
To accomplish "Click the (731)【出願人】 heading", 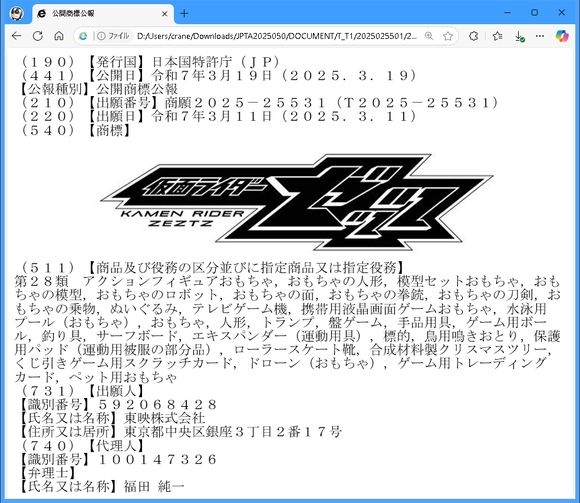I will [82, 391].
